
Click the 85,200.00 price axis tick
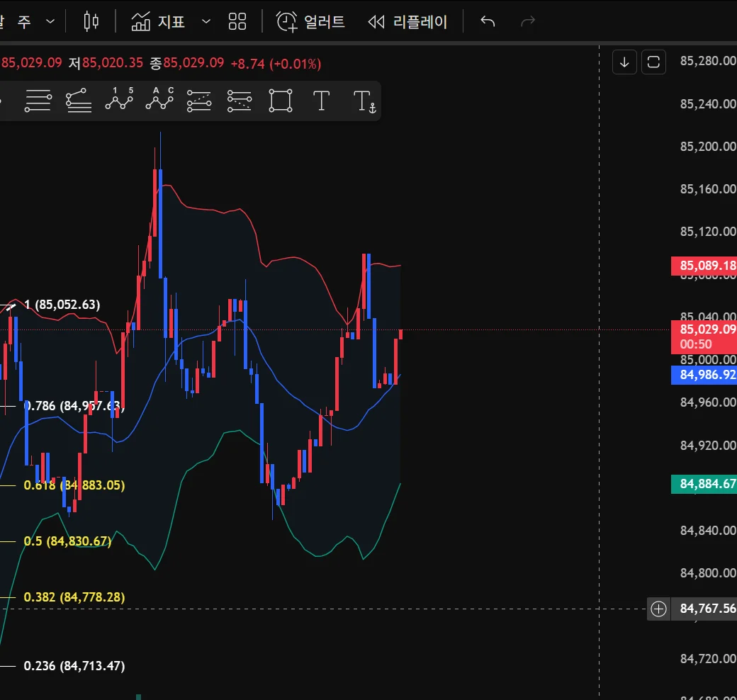pos(708,147)
